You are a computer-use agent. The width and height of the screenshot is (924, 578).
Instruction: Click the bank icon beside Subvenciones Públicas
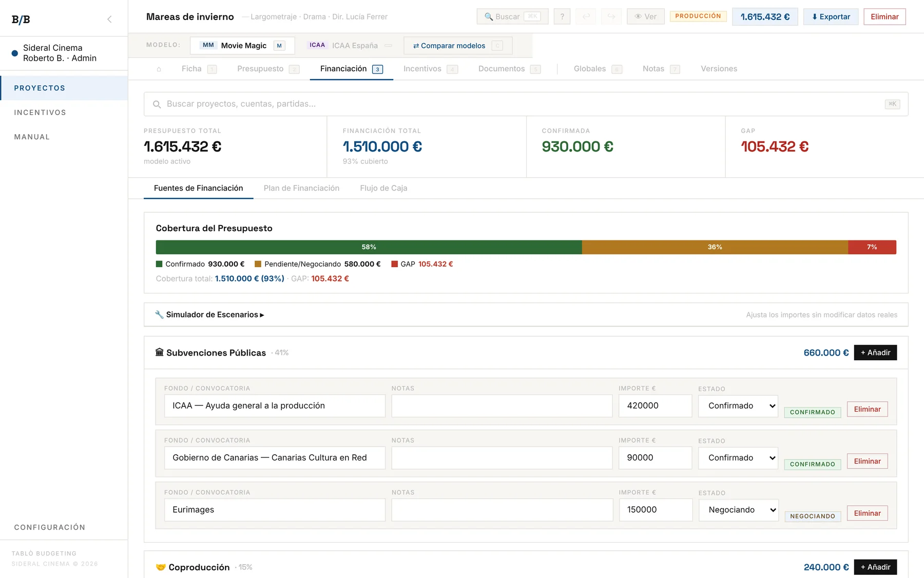pyautogui.click(x=160, y=352)
